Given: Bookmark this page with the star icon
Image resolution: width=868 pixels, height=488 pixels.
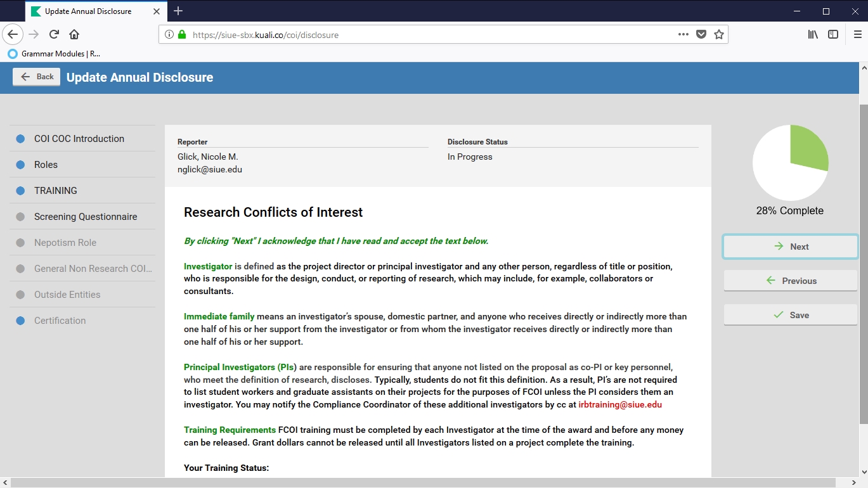Looking at the screenshot, I should (x=718, y=35).
